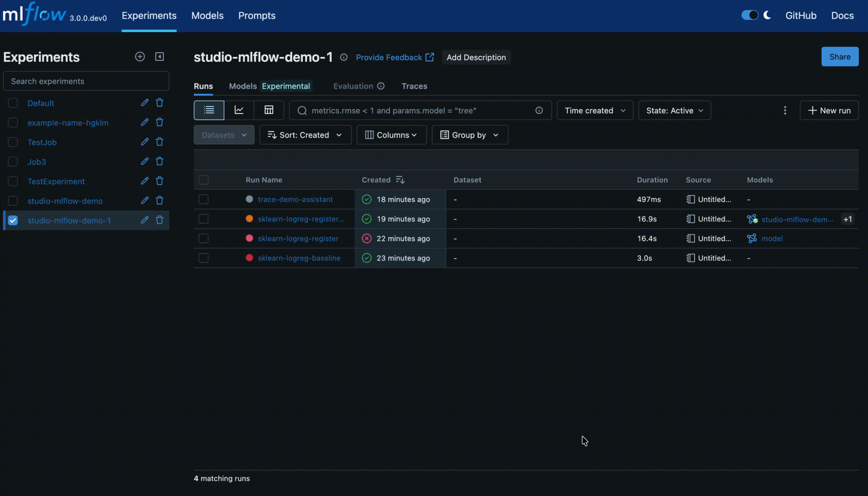Viewport: 868px width, 496px height.
Task: Uncheck the studio-mlflow-demo-1 experiment checkbox
Action: pyautogui.click(x=13, y=220)
